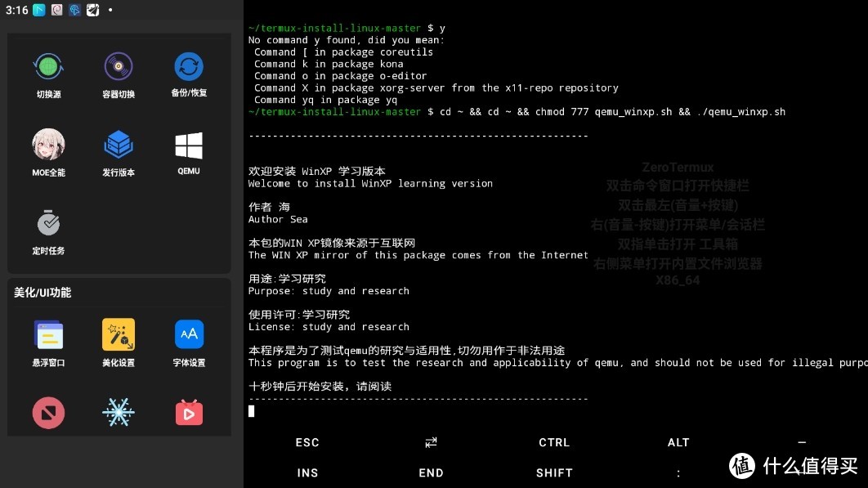Click the 'Welcome to install WinXP learning version' line
Image resolution: width=868 pixels, height=488 pixels.
point(370,183)
